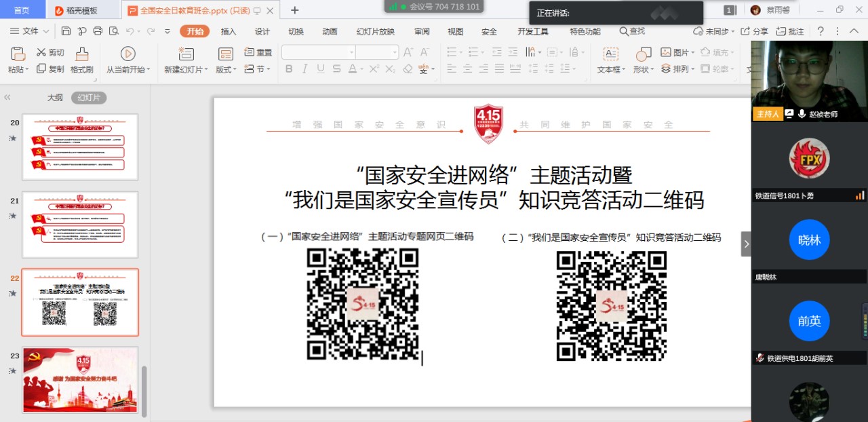
Task: Switch to the Animation (动画) tab
Action: (330, 31)
